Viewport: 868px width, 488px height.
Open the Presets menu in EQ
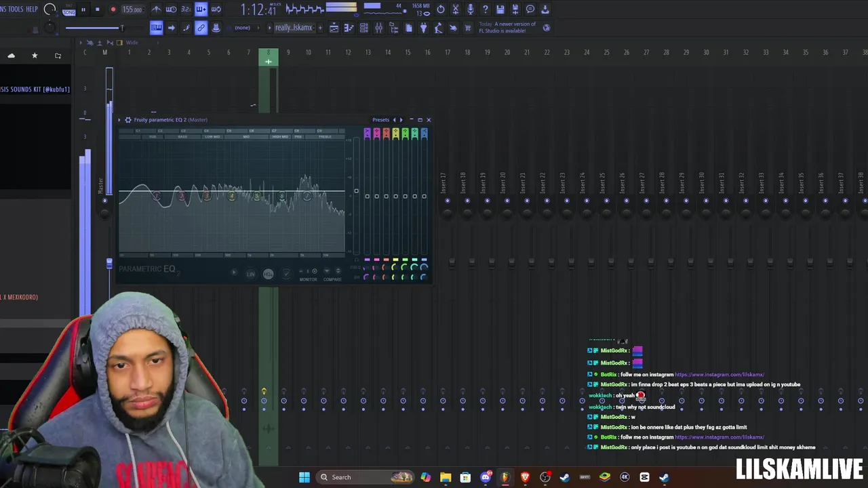[x=380, y=120]
